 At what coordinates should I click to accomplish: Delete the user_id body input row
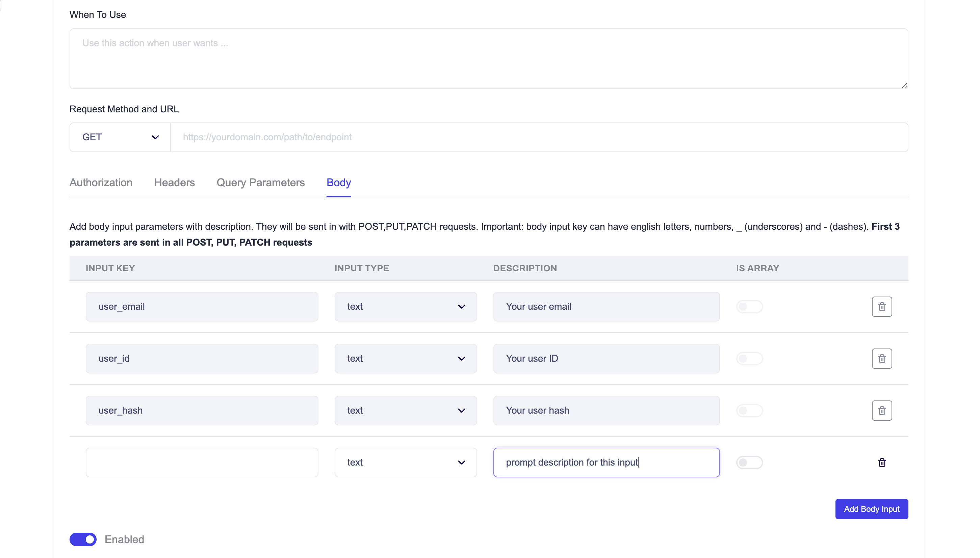881,358
